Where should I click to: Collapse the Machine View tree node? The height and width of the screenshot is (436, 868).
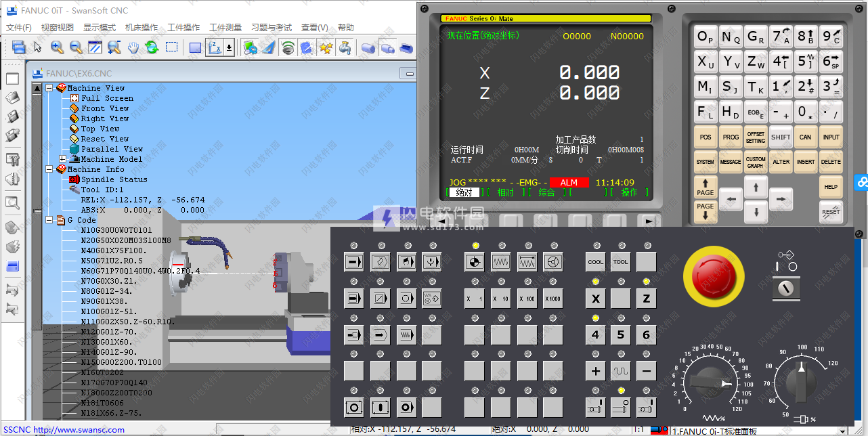click(x=49, y=88)
